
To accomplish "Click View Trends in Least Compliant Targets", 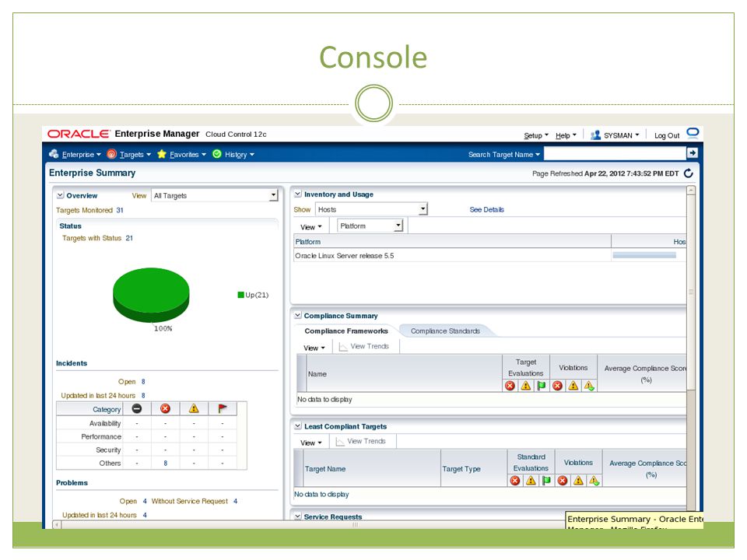I will (x=360, y=442).
